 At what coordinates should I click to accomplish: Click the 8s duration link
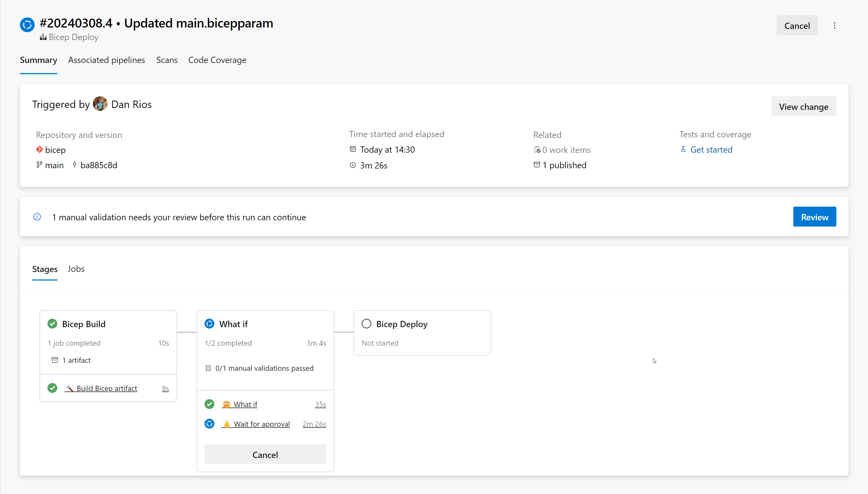click(165, 388)
